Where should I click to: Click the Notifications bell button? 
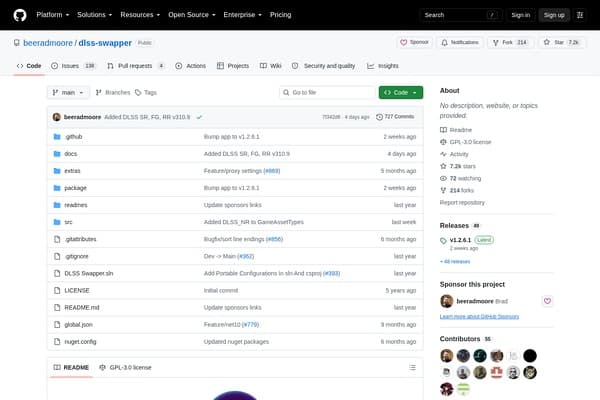(x=460, y=42)
